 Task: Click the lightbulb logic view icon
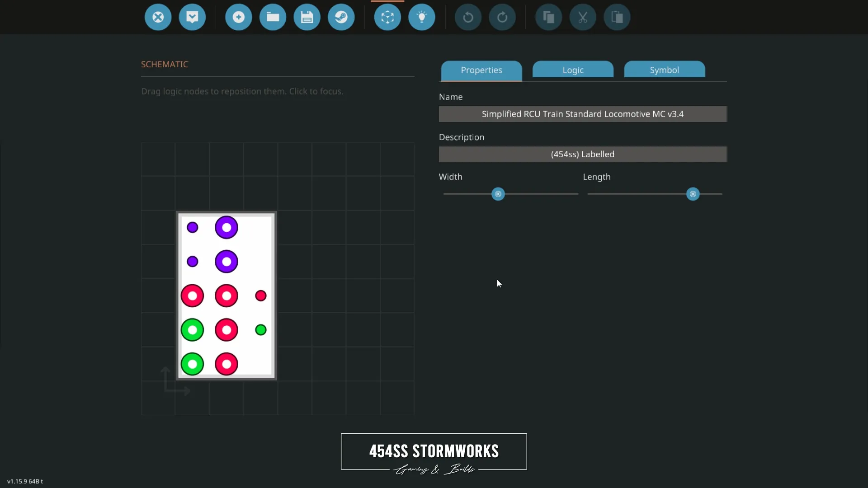pos(422,17)
